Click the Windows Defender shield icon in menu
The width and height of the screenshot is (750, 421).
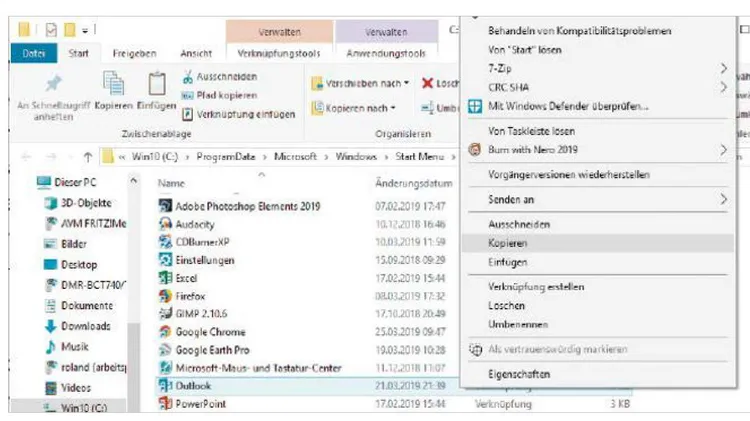(475, 106)
